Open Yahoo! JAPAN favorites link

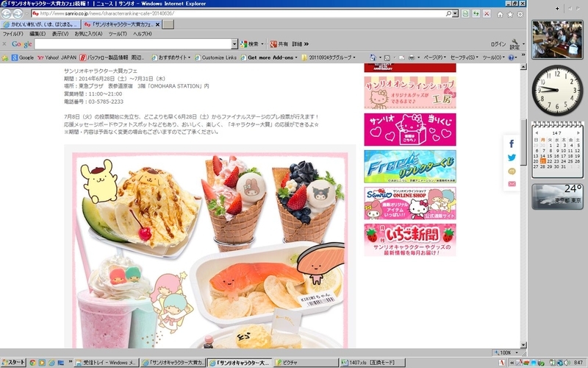[57, 58]
